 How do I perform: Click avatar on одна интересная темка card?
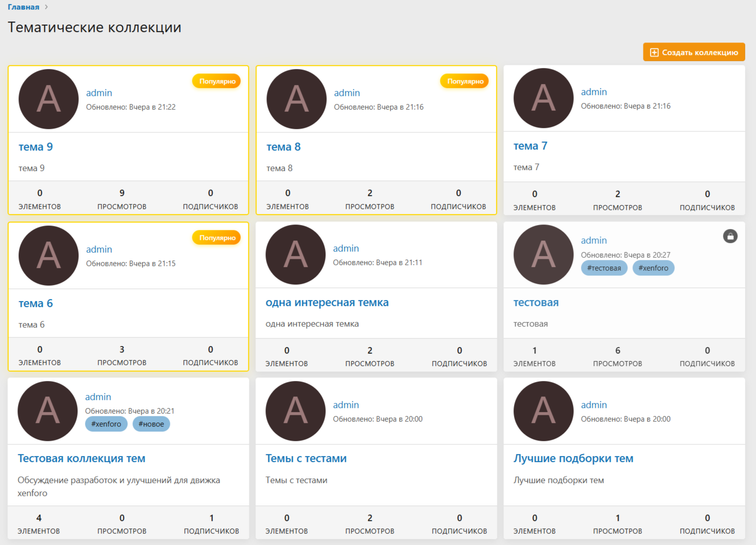(295, 254)
